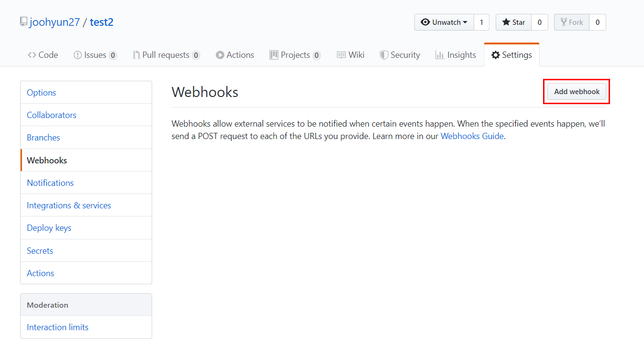Click the graph icon on Insights tab
644x355 pixels.
point(440,55)
